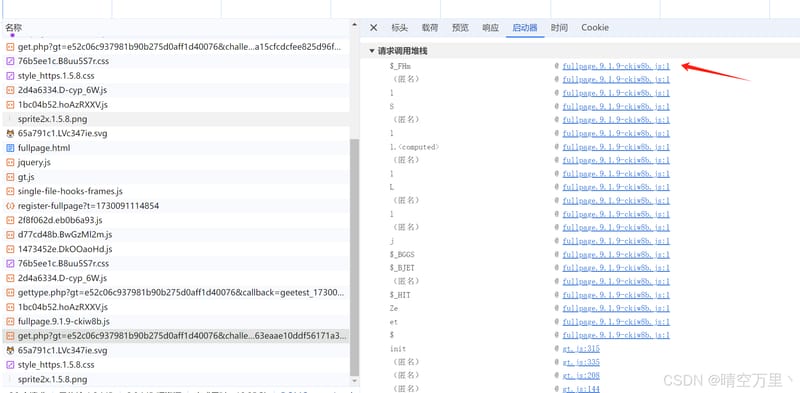Open the source link for $_FHm
The width and height of the screenshot is (800, 393).
coord(616,66)
